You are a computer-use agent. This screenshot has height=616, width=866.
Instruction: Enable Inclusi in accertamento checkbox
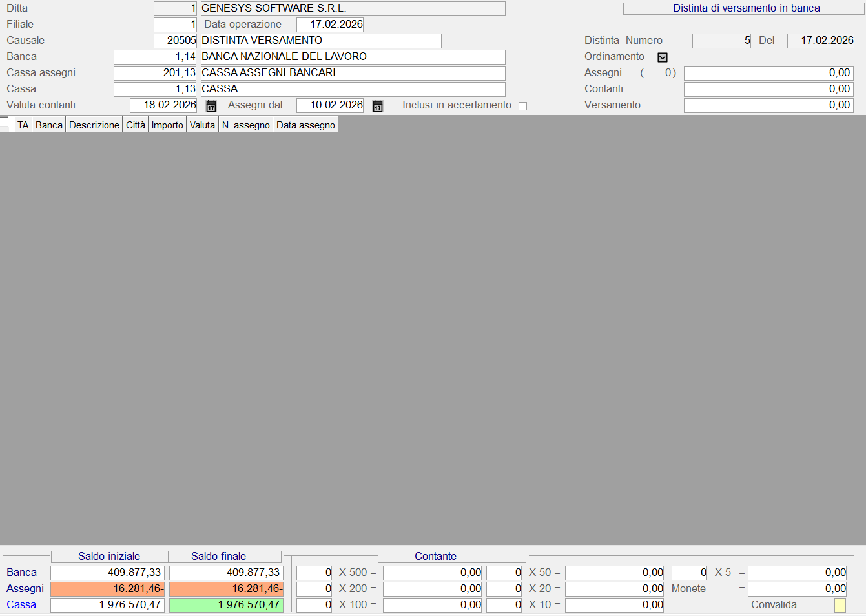click(x=522, y=106)
